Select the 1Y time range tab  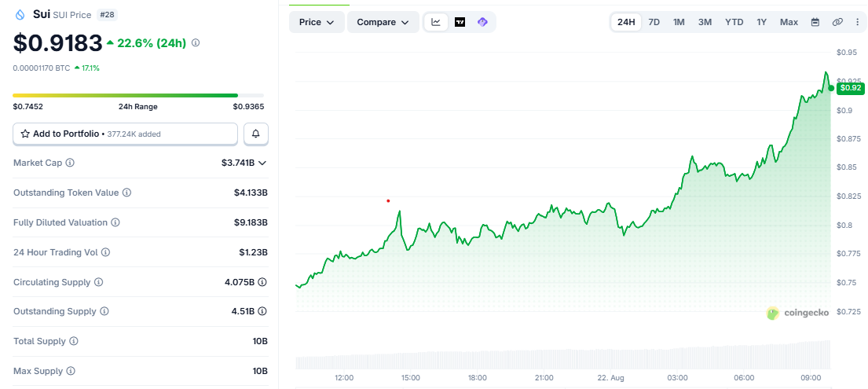click(x=762, y=22)
